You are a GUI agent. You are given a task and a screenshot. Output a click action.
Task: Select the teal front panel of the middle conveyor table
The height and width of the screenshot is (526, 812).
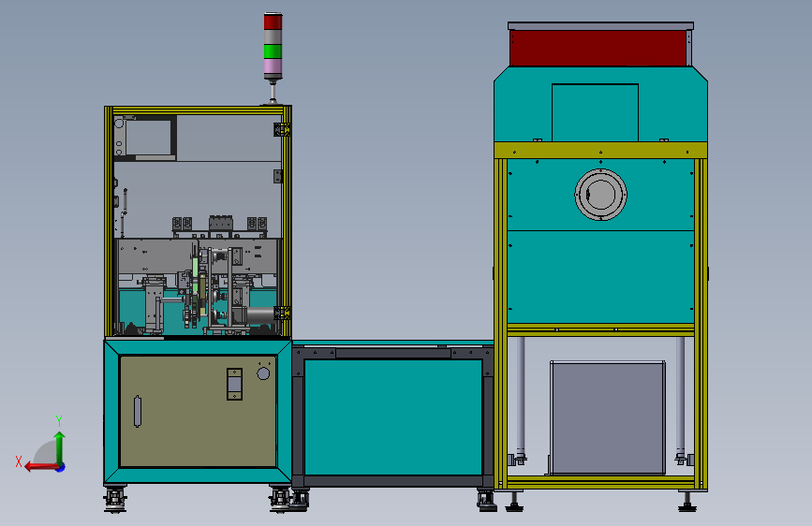[393, 417]
